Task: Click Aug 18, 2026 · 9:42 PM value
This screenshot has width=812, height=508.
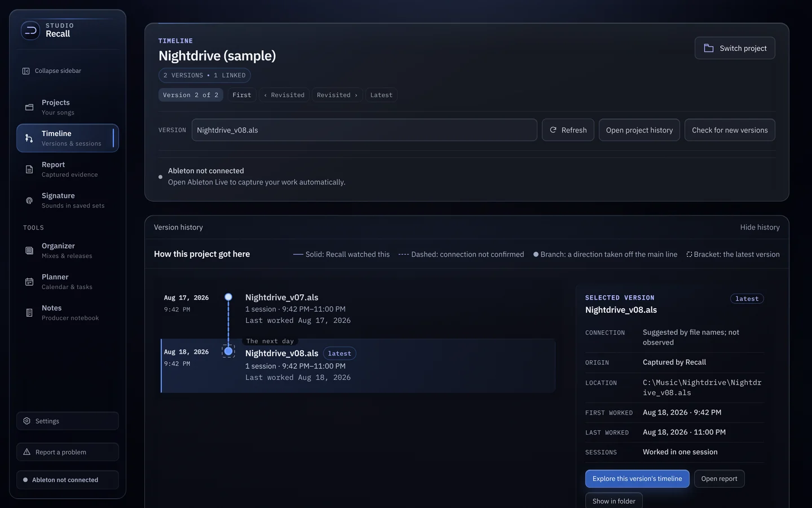Action: coord(682,413)
